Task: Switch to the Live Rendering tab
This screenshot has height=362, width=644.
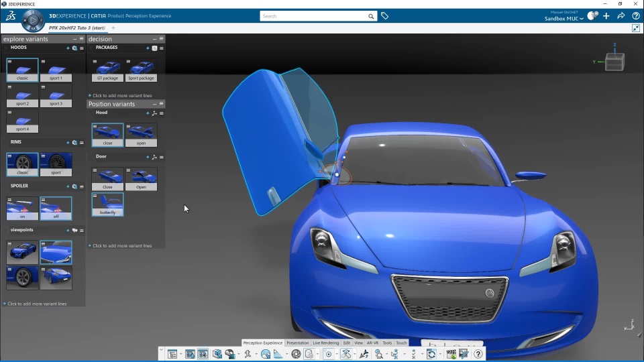Action: click(x=326, y=343)
